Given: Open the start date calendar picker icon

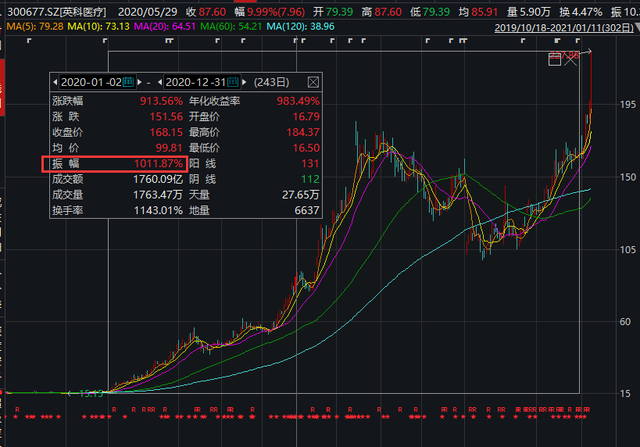Looking at the screenshot, I should (x=128, y=82).
